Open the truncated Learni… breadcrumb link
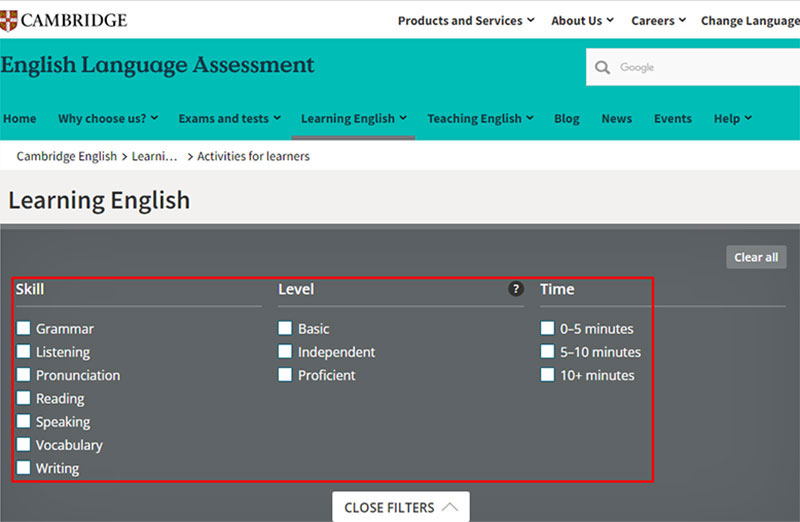Viewport: 800px width, 522px height. pos(154,156)
